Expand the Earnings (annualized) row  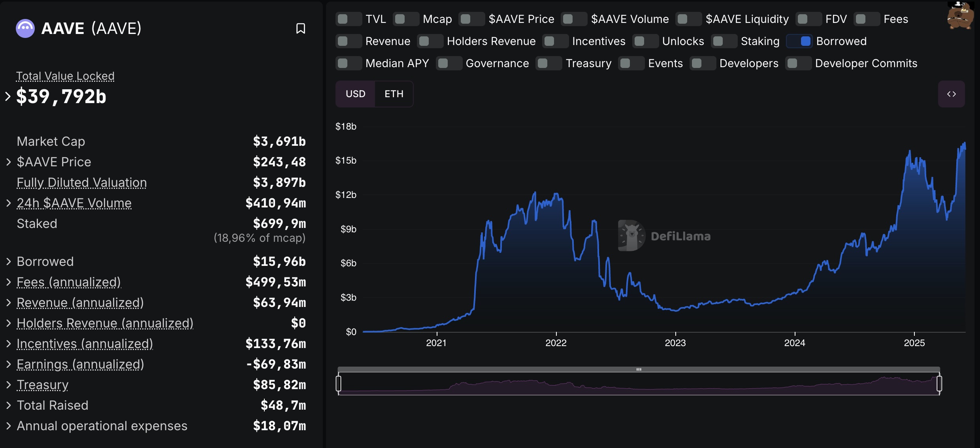coord(8,364)
